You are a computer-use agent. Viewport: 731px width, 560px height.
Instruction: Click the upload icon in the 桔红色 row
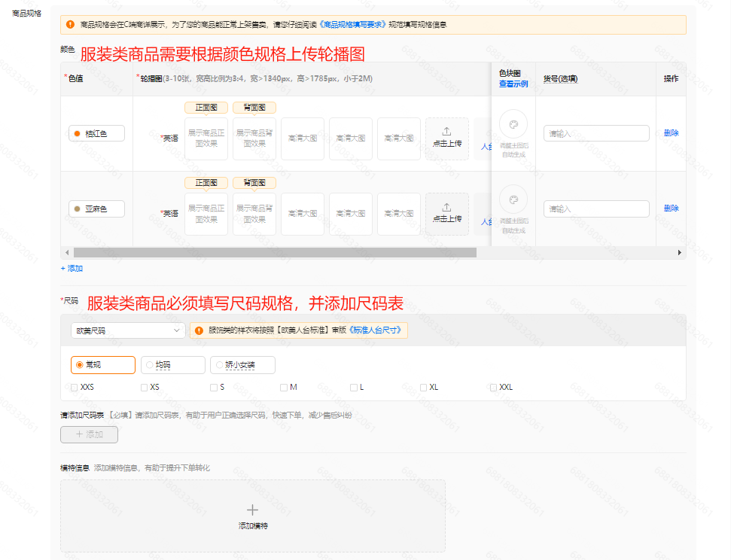(446, 131)
